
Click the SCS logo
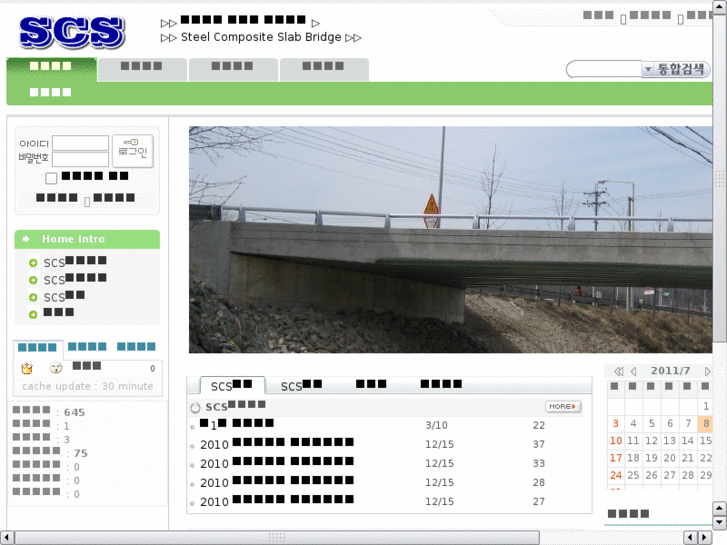71,32
